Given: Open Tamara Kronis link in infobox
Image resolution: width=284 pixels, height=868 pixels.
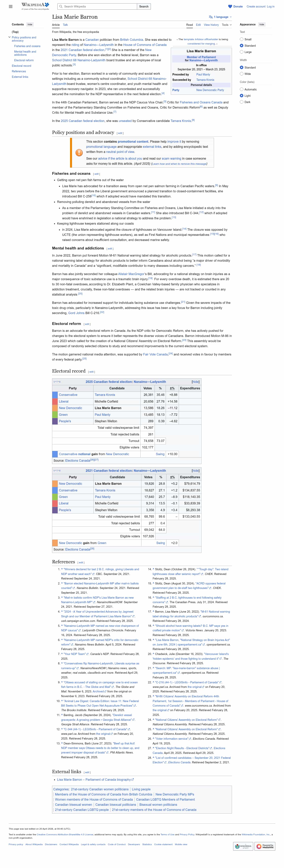Looking at the screenshot, I should coord(205,80).
